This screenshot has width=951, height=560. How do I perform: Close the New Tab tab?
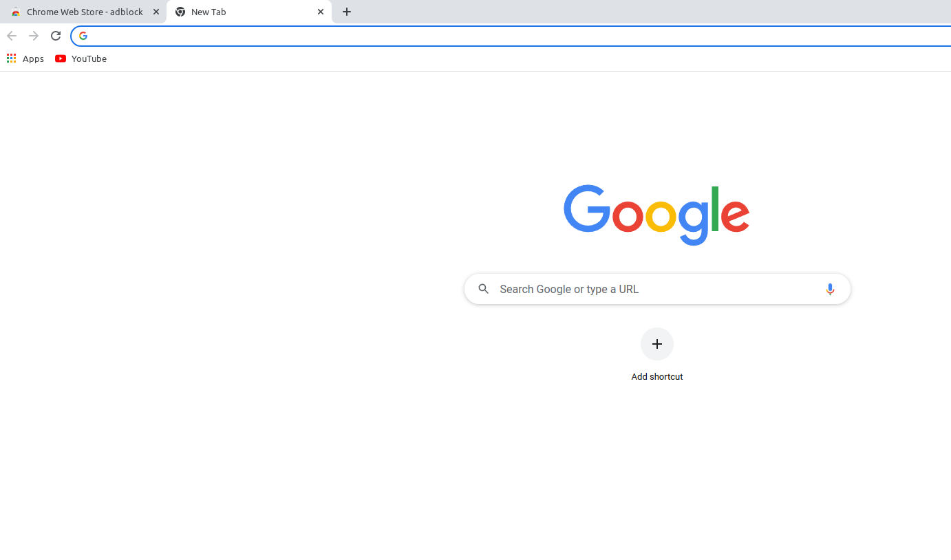[x=321, y=12]
